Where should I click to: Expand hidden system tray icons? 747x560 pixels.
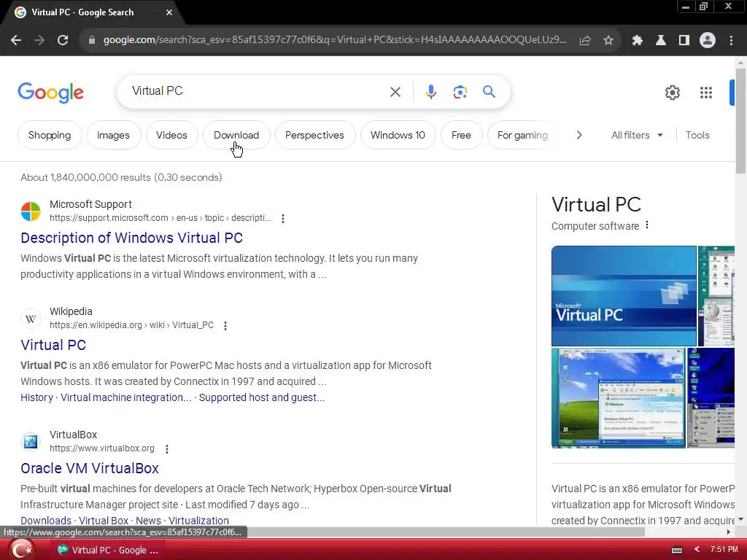697,550
